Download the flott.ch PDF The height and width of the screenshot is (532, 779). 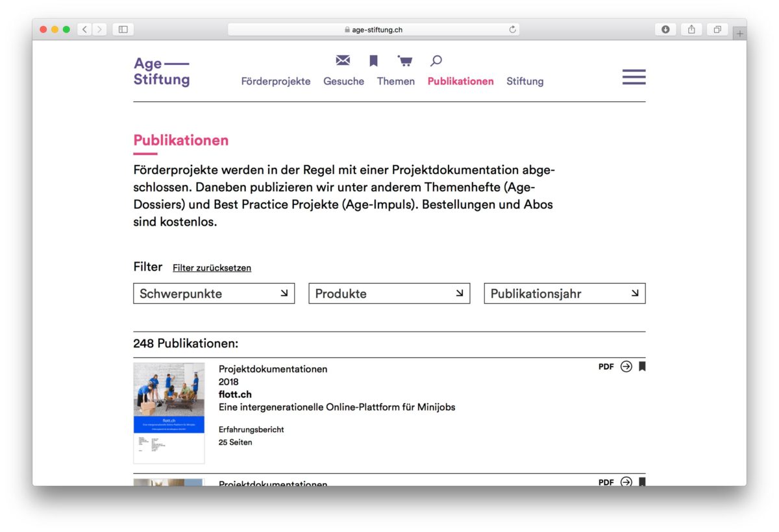(606, 367)
